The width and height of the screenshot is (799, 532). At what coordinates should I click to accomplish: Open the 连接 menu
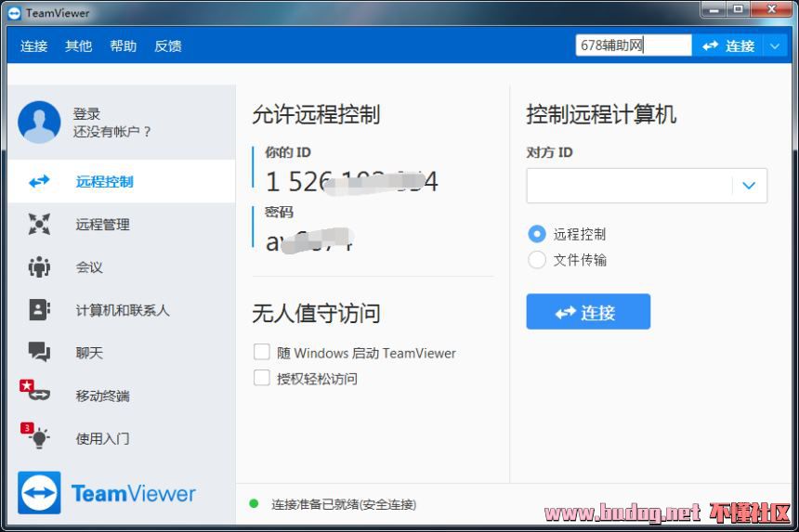(x=33, y=46)
